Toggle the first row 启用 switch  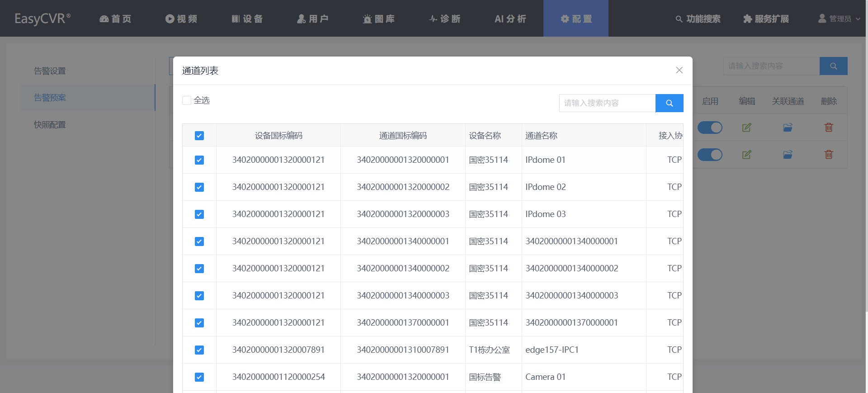tap(710, 128)
